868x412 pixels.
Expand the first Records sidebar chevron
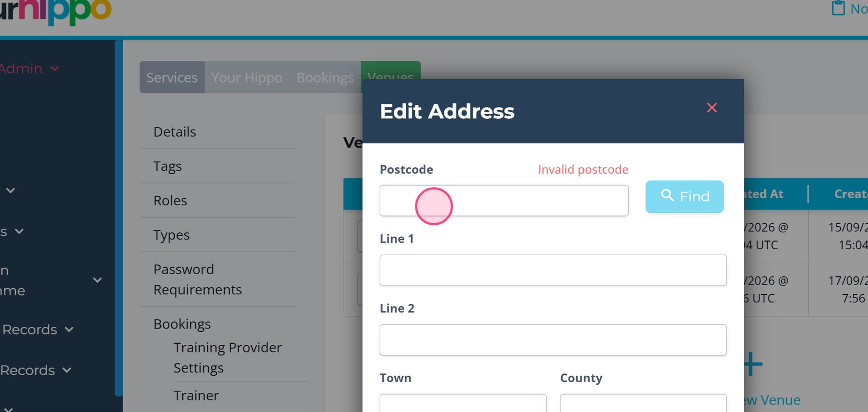point(69,329)
